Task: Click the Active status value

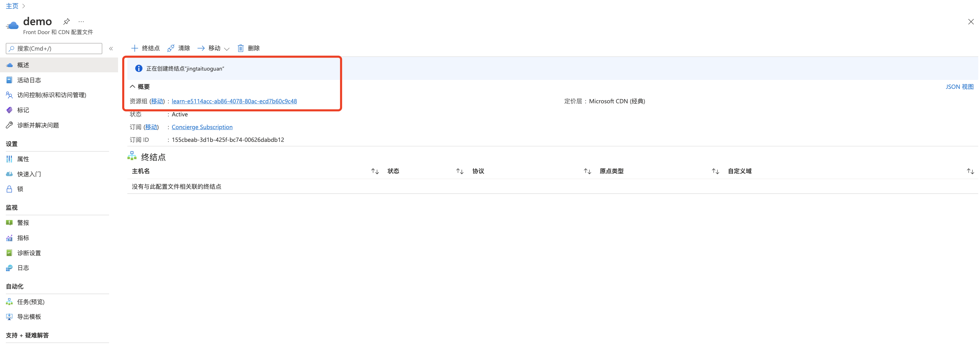Action: click(x=180, y=114)
